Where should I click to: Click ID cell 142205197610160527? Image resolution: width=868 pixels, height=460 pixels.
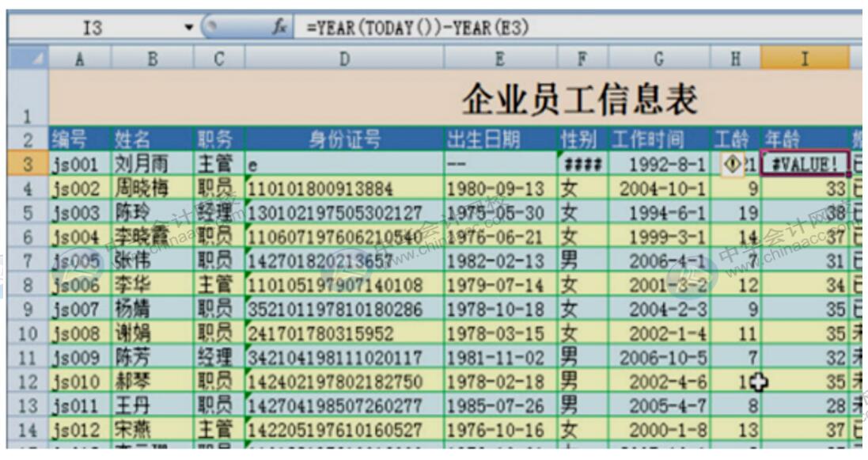[x=344, y=429]
